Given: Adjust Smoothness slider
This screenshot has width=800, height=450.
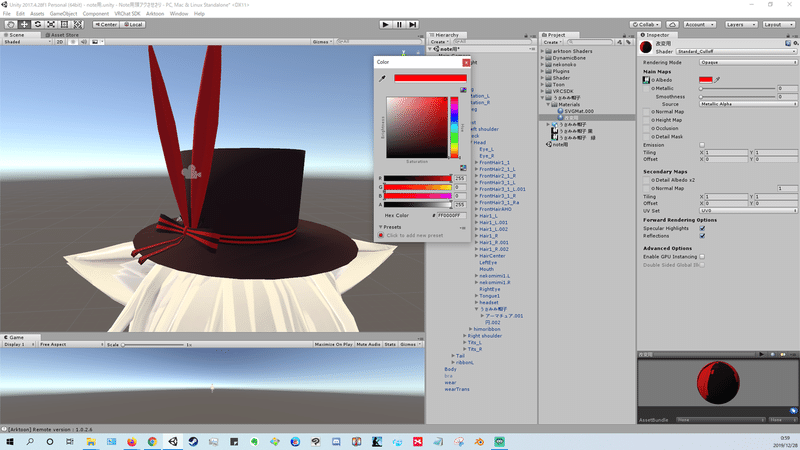Looking at the screenshot, I should tap(738, 97).
